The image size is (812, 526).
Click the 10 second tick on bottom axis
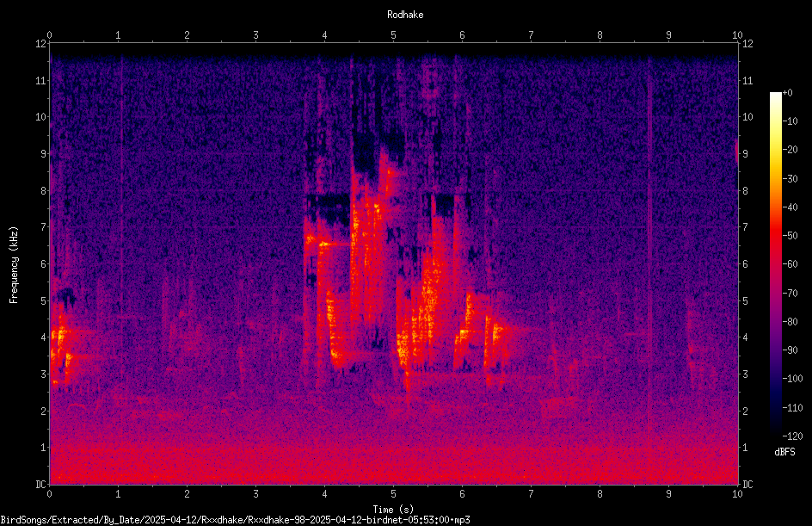pyautogui.click(x=737, y=494)
